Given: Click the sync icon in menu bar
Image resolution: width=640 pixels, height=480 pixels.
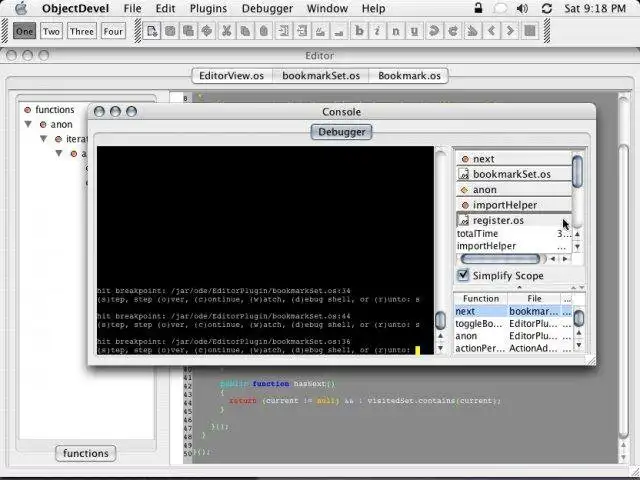Looking at the screenshot, I should coord(547,8).
